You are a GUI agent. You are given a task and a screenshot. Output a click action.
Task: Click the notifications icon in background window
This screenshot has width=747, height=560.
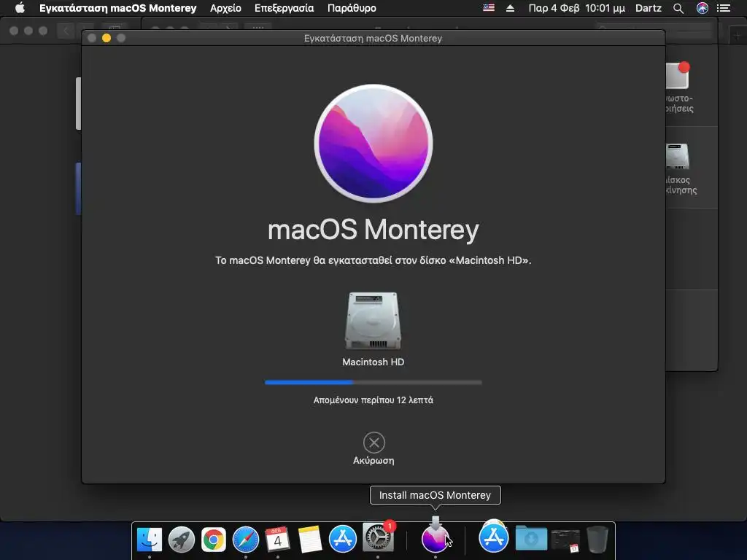(678, 76)
